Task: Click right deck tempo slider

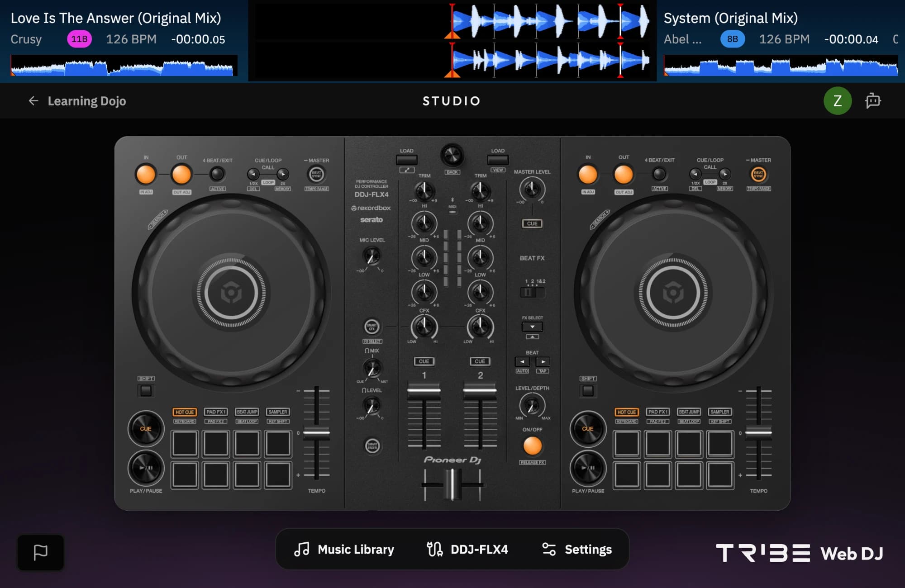Action: [x=758, y=433]
